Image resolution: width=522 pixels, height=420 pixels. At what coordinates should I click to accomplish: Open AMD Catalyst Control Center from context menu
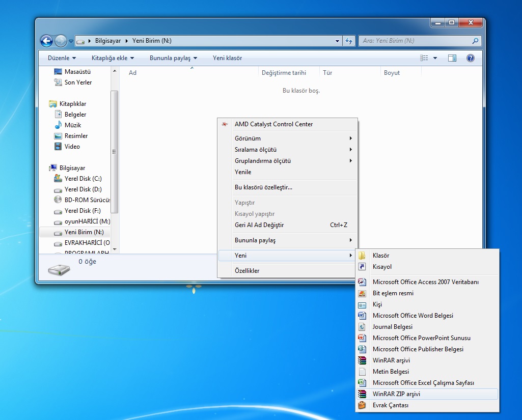pos(288,124)
